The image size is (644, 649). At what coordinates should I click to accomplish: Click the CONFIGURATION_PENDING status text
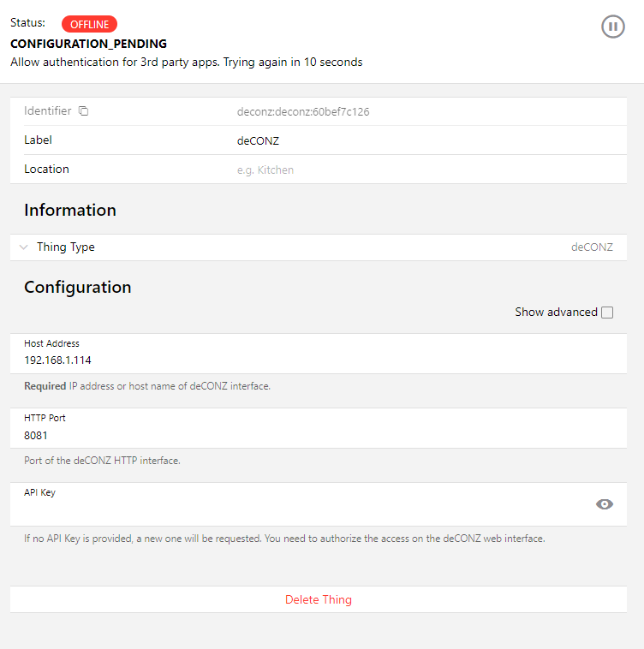coord(88,44)
